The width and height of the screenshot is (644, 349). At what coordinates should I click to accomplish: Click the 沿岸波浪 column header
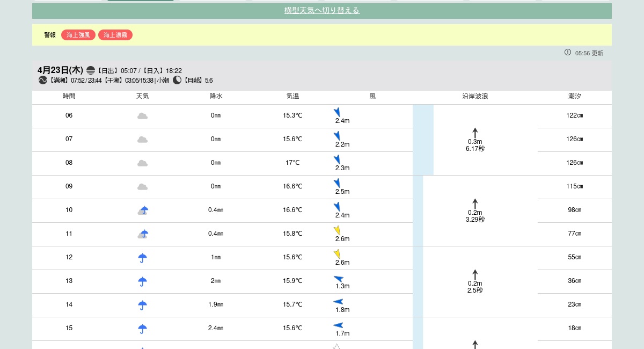click(x=475, y=96)
